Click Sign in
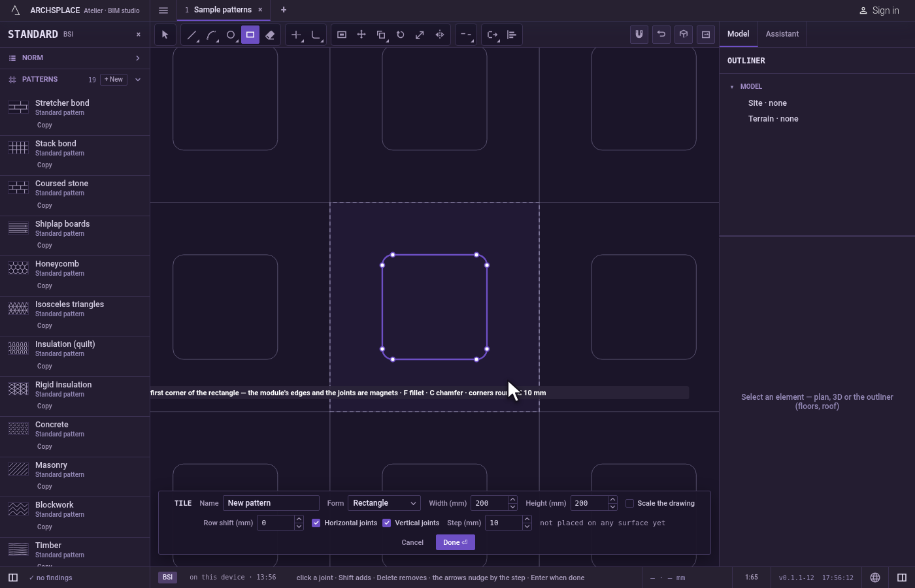 [879, 10]
